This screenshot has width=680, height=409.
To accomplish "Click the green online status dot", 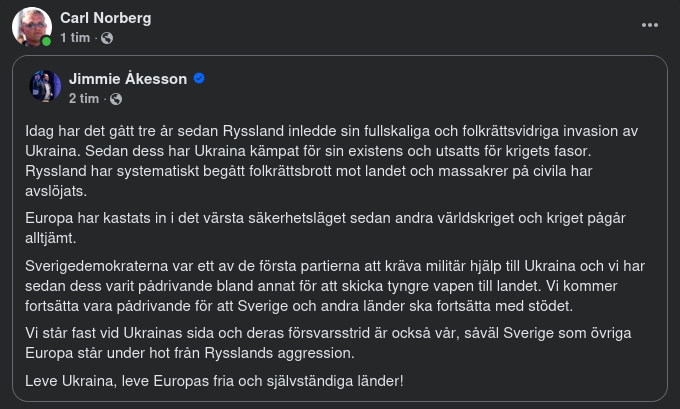I will click(46, 41).
